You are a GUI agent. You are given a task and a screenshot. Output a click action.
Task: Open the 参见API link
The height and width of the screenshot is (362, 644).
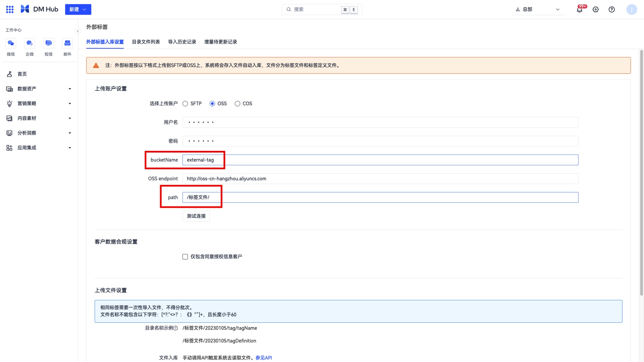264,358
